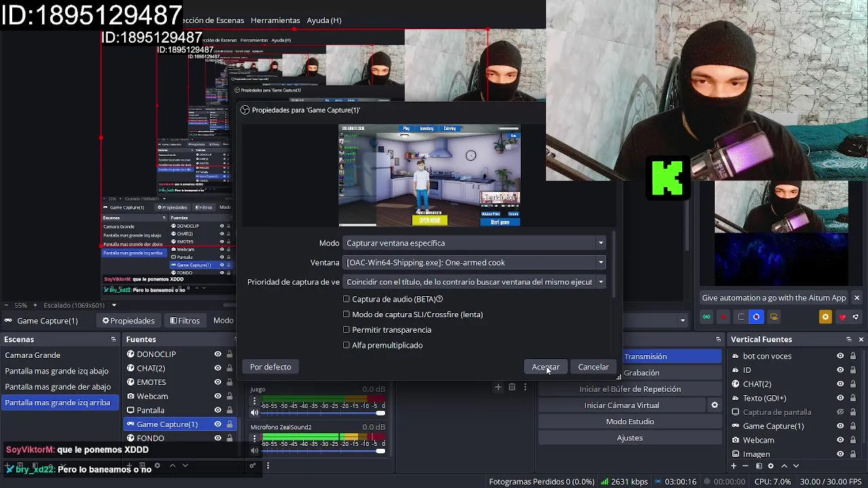Move vertical source down
The width and height of the screenshot is (868, 488).
[796, 466]
